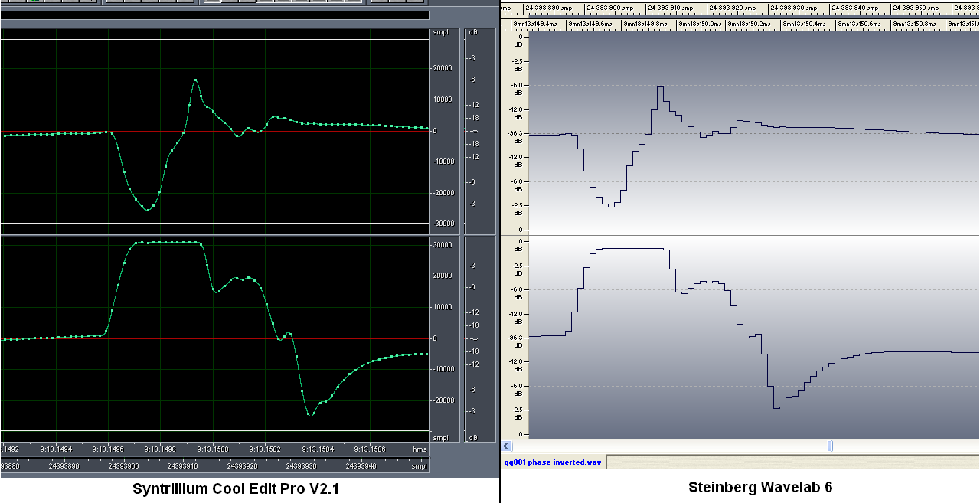Viewport: 980px width, 503px height.
Task: Click the negative trough of Wavelab's upper channel waveform
Action: pyautogui.click(x=610, y=205)
